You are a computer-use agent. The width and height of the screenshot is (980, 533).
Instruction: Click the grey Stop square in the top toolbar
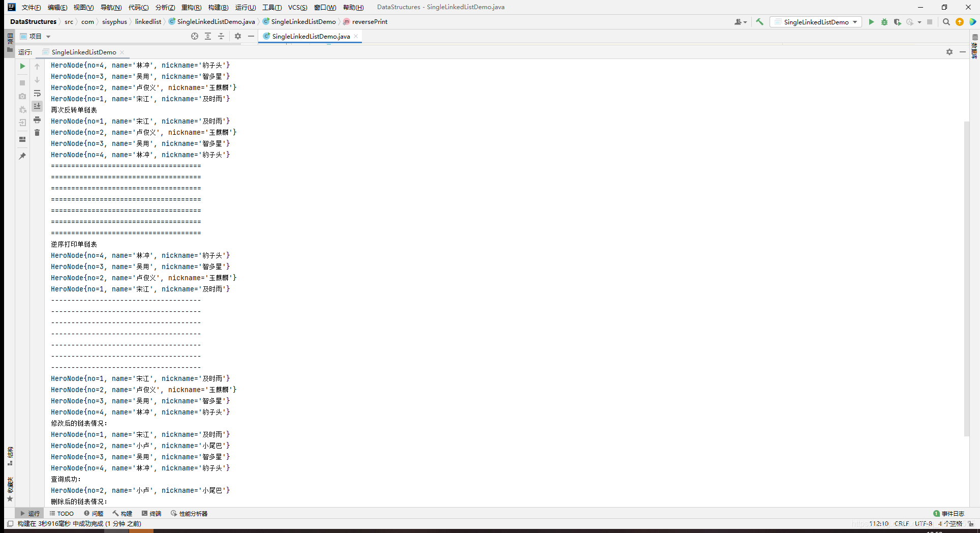point(930,22)
